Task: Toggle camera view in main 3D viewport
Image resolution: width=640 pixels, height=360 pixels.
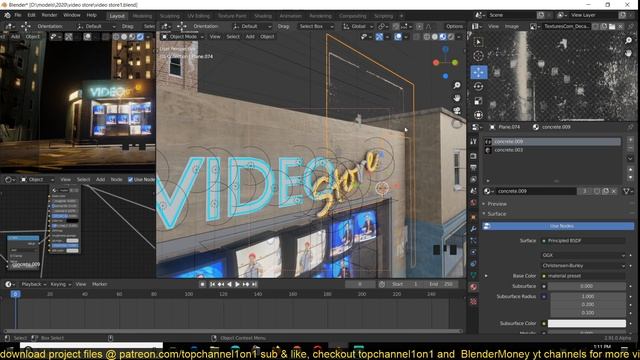Action: point(457,111)
